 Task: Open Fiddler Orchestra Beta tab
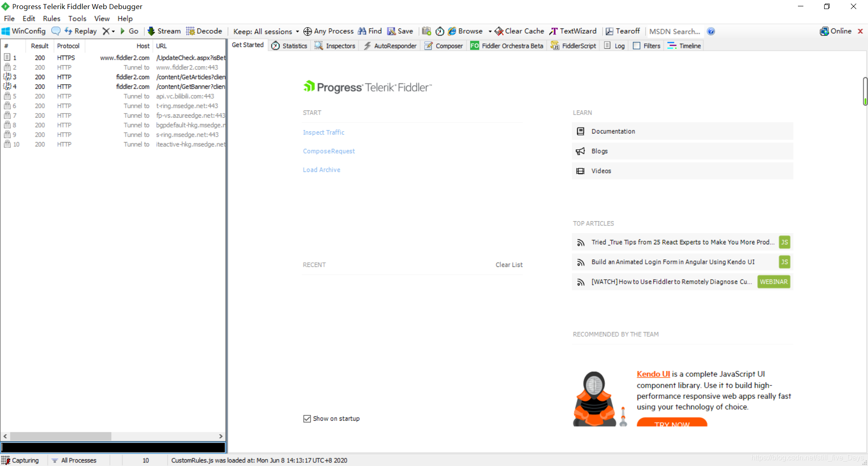tap(507, 46)
